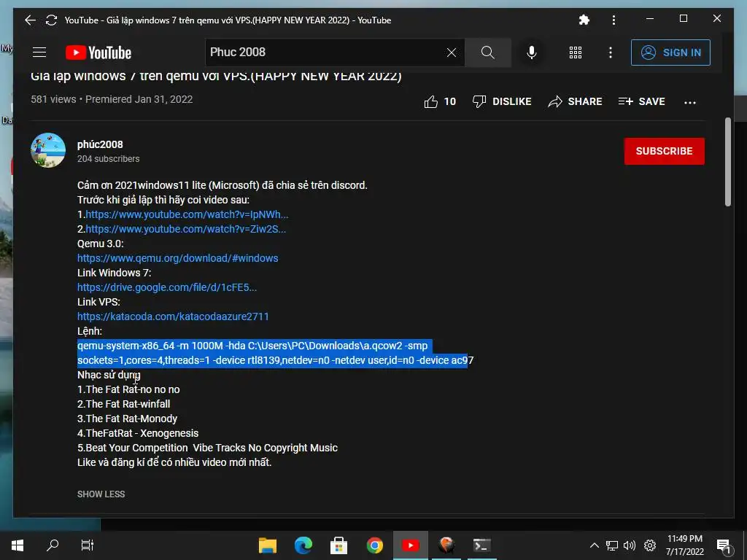Open the extensions puzzle icon in title bar
The height and width of the screenshot is (560, 747).
click(x=584, y=20)
